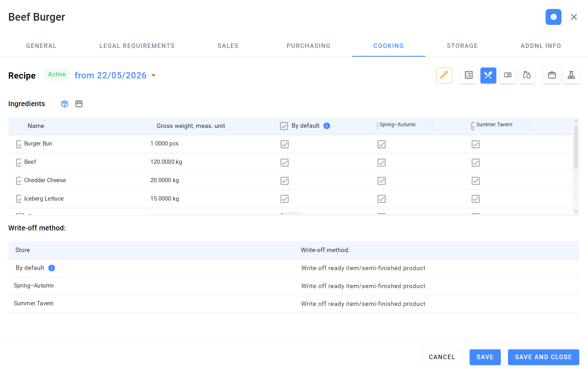This screenshot has height=369, width=588.
Task: Click the cooking timer icon
Action: [527, 75]
